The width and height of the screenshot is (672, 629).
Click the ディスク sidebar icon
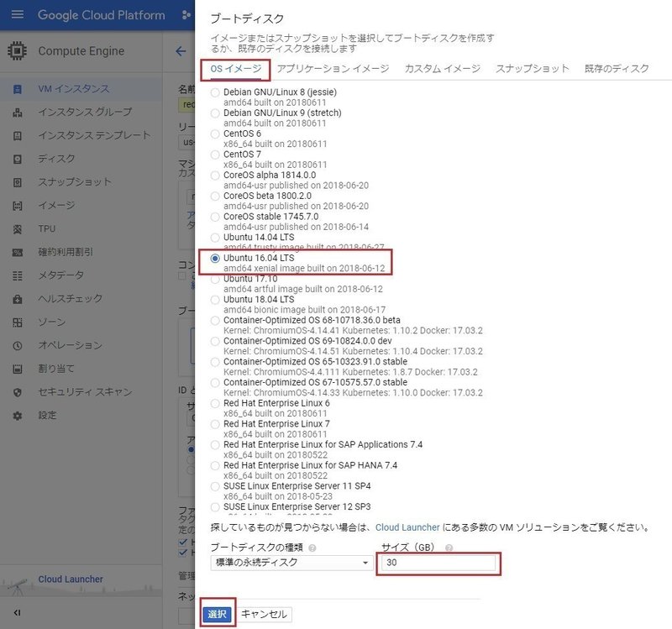tap(18, 160)
